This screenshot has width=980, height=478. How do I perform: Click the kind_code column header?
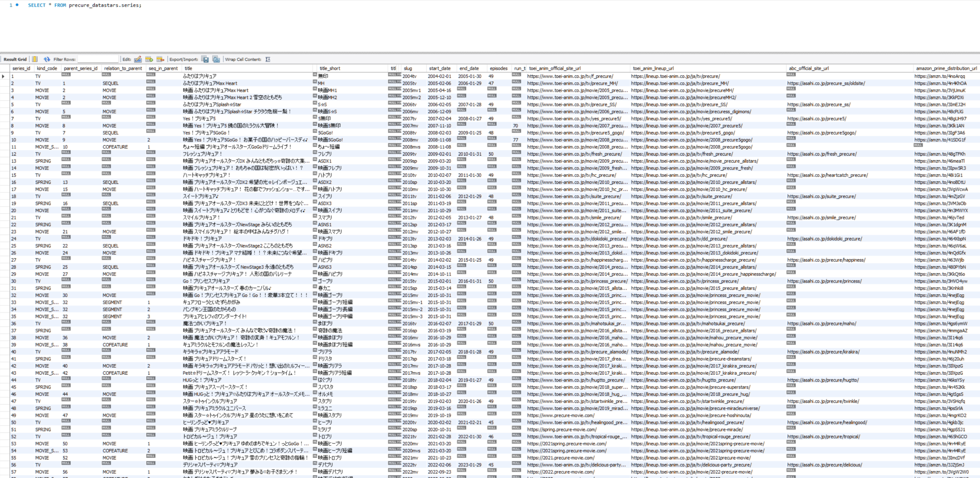coord(47,69)
